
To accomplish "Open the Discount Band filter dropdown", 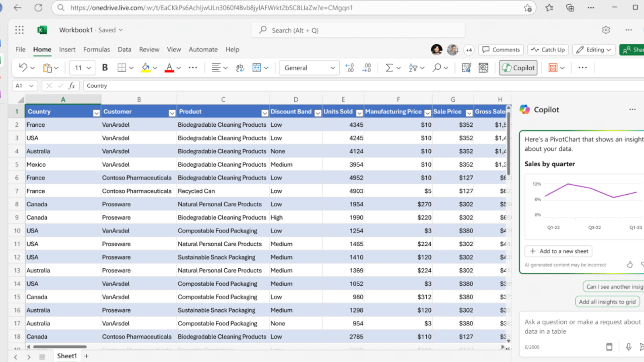I will pyautogui.click(x=318, y=113).
